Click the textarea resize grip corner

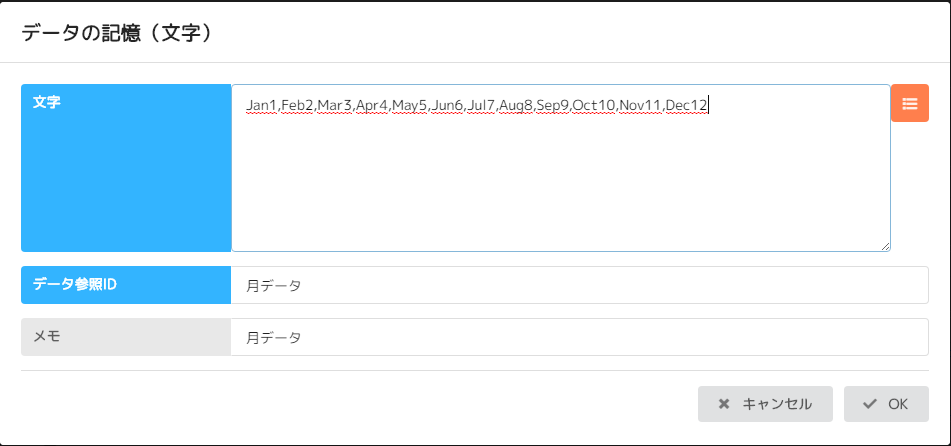point(885,246)
